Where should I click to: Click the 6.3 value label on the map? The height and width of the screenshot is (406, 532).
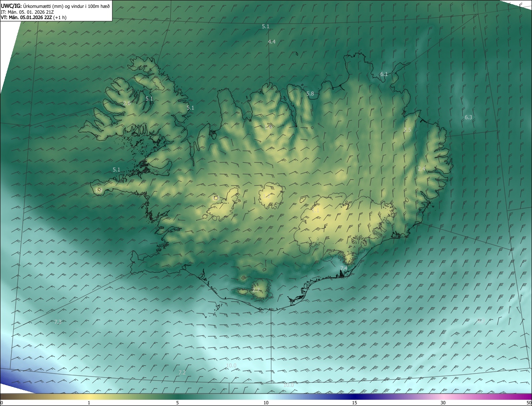(468, 117)
